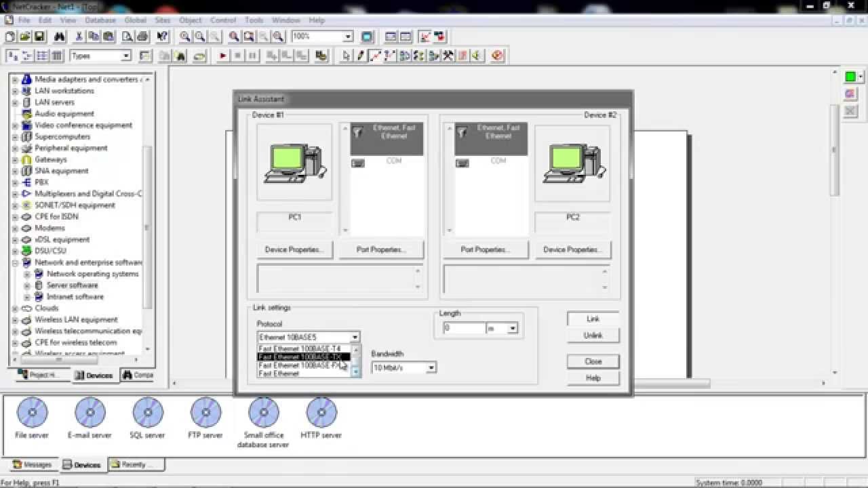The height and width of the screenshot is (488, 868).
Task: Expand the Modems tree node
Action: pos(14,228)
